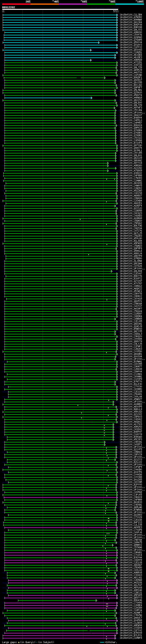The height and width of the screenshot is (644, 146).
Task: Open hit UniRef100_Q768R5
Action: coord(131,40)
